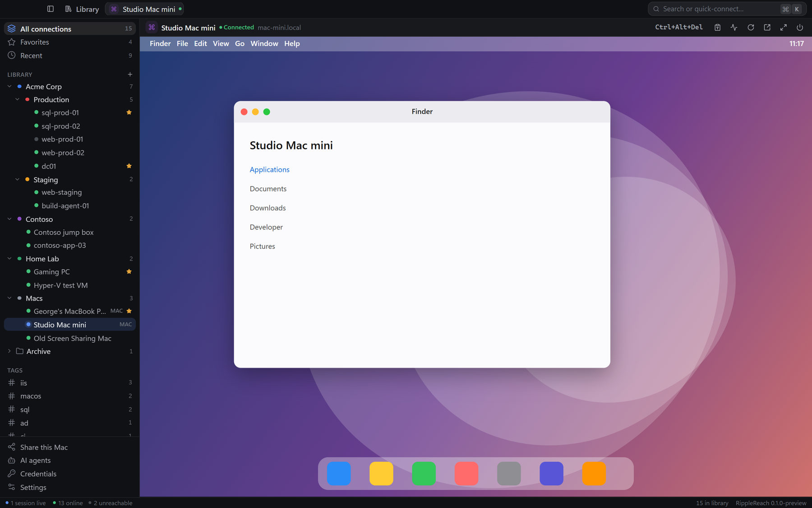Image resolution: width=812 pixels, height=508 pixels.
Task: Send Ctrl+Alt+Del to the session
Action: click(x=678, y=27)
